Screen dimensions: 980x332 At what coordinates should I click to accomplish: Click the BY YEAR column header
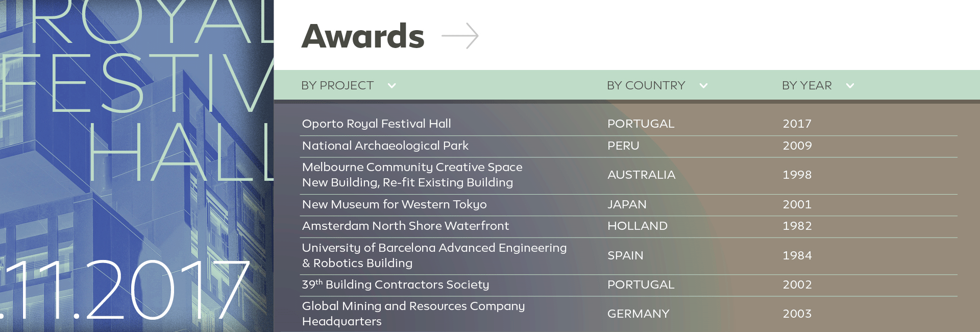pyautogui.click(x=806, y=86)
